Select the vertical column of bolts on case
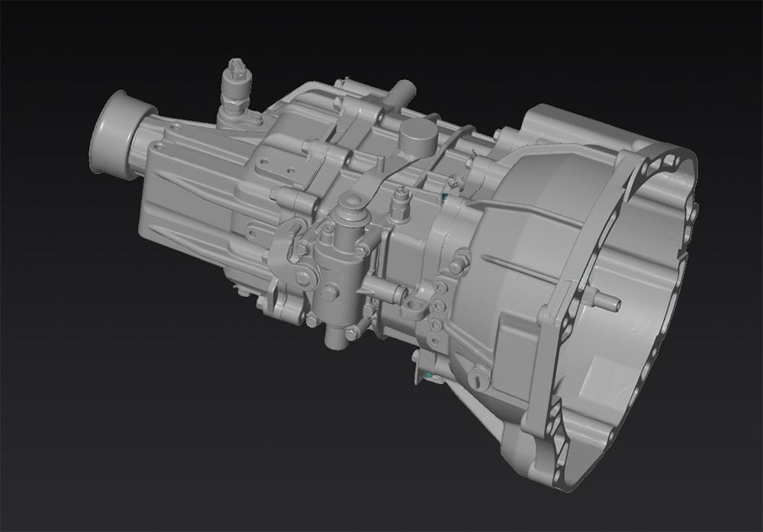The width and height of the screenshot is (763, 532). (438, 305)
